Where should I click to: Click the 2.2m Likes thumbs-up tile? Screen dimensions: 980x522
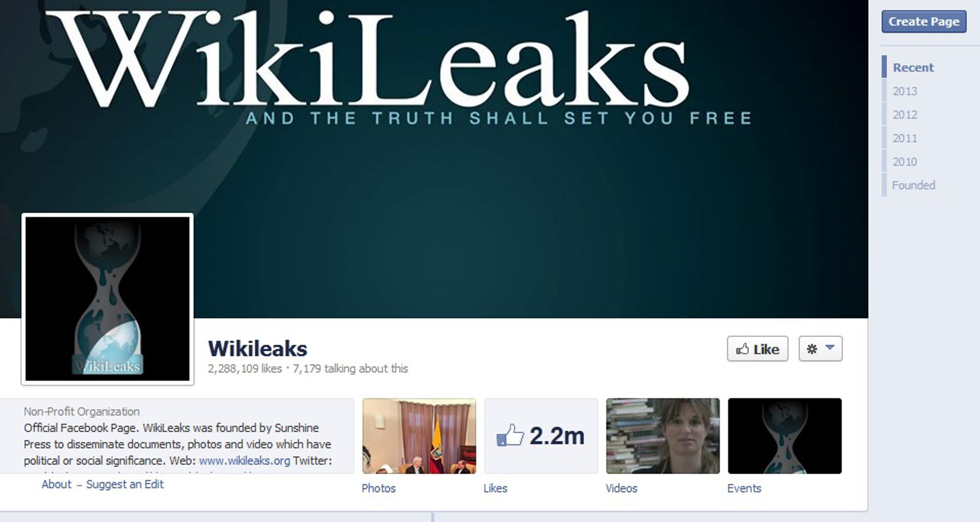pos(541,436)
